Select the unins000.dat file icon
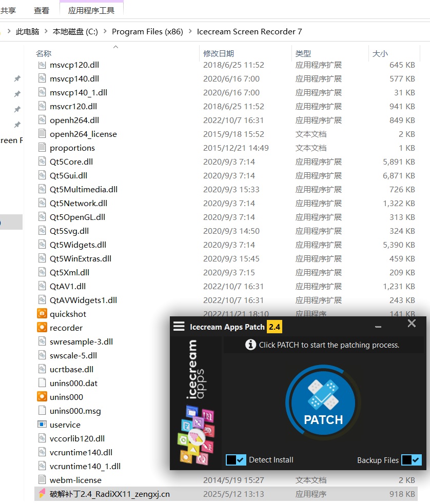Screen dimensions: 430x504 42,382
